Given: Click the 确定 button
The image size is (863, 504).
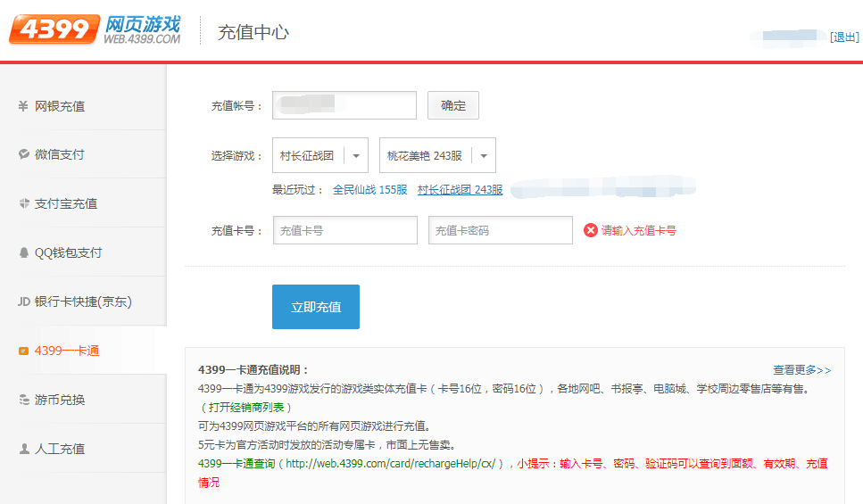Looking at the screenshot, I should click(x=453, y=105).
